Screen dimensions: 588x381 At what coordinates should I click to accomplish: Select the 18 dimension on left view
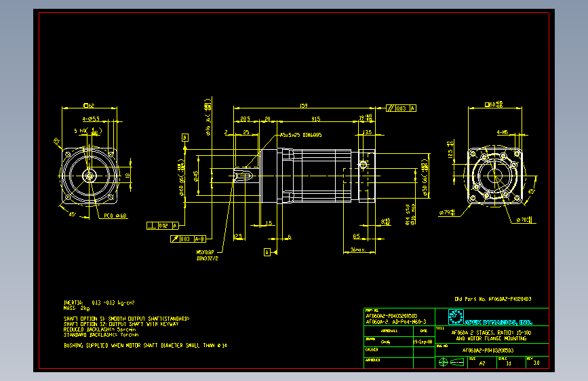(x=128, y=175)
